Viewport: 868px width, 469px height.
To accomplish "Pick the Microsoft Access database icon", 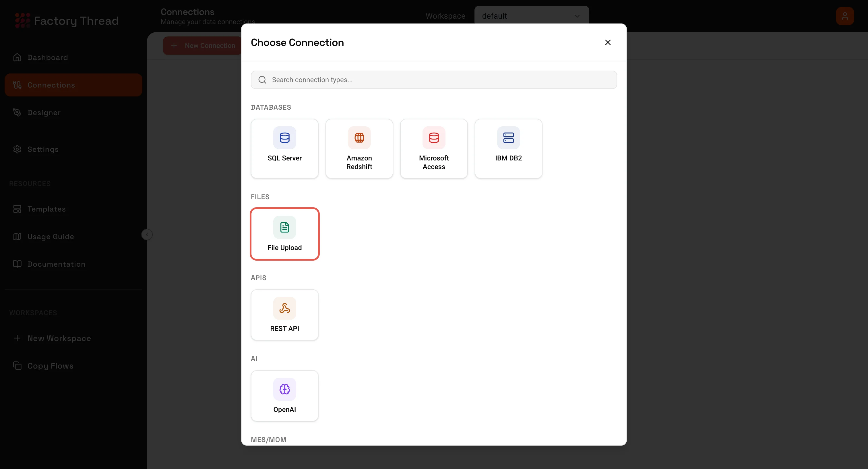I will pos(434,148).
